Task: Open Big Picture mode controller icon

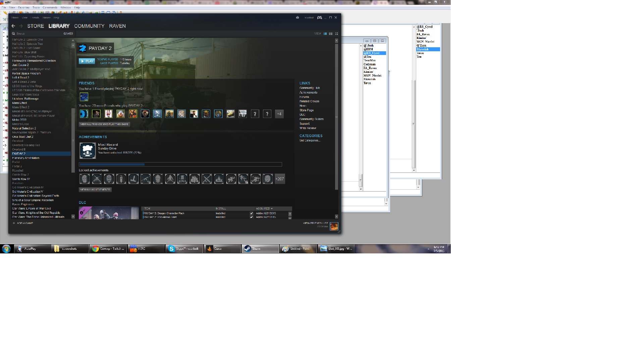Action: point(320,18)
